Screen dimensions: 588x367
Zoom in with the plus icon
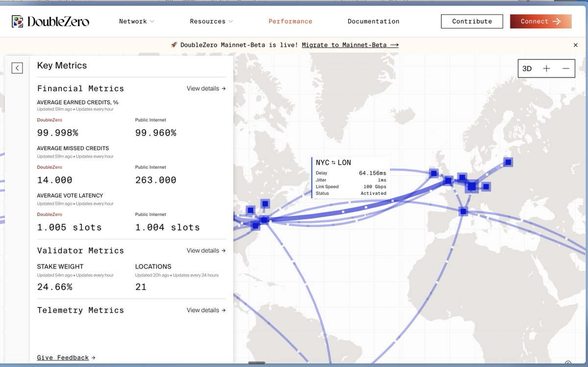coord(546,69)
